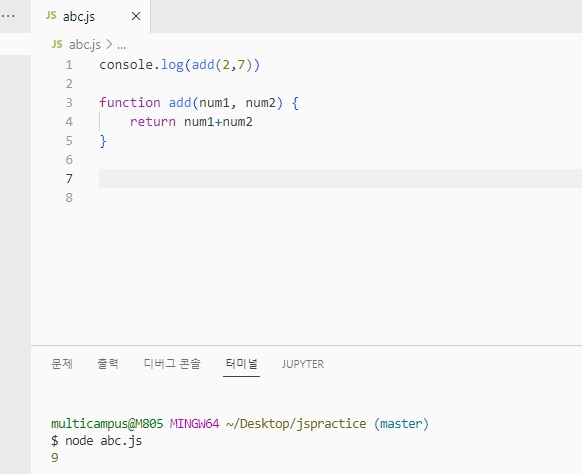Screen dimensions: 582x474
Task: Open the JUPYTER panel tab
Action: pyautogui.click(x=303, y=364)
